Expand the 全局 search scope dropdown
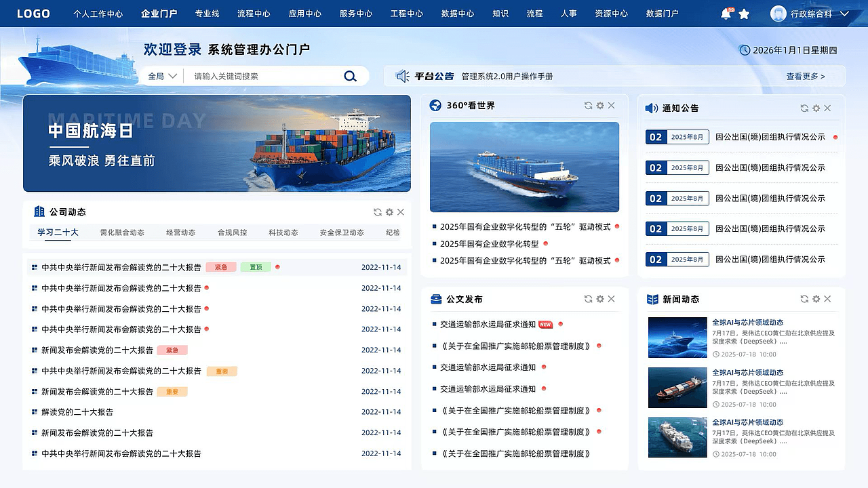 pyautogui.click(x=161, y=76)
